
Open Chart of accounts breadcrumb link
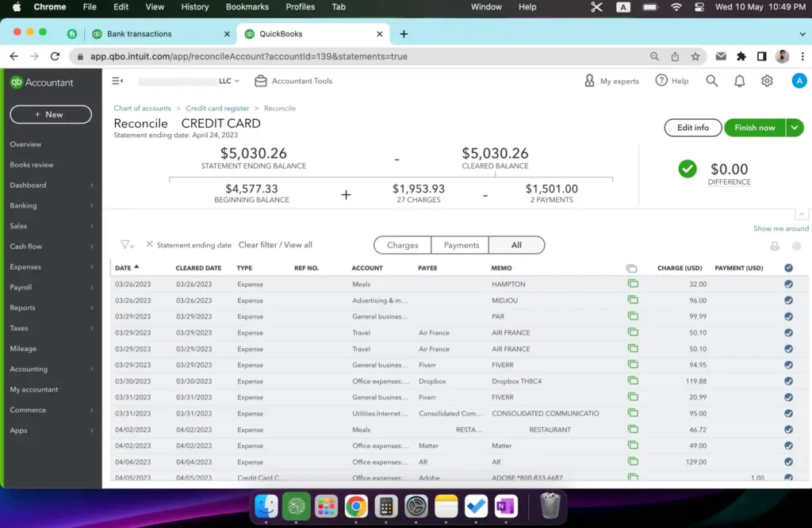142,108
